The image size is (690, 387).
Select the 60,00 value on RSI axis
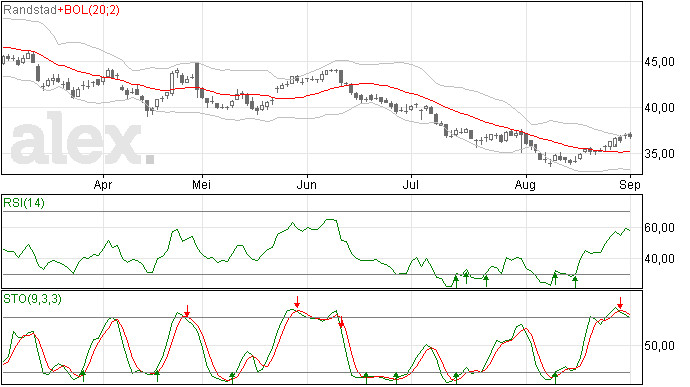point(659,228)
